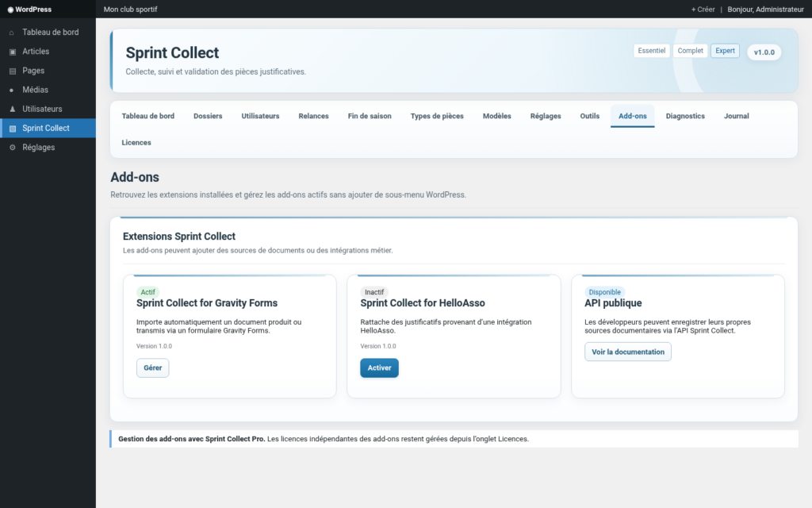Viewport: 812px width, 508px height.
Task: Click the Utilisateurs person icon in sidebar
Action: click(x=13, y=109)
